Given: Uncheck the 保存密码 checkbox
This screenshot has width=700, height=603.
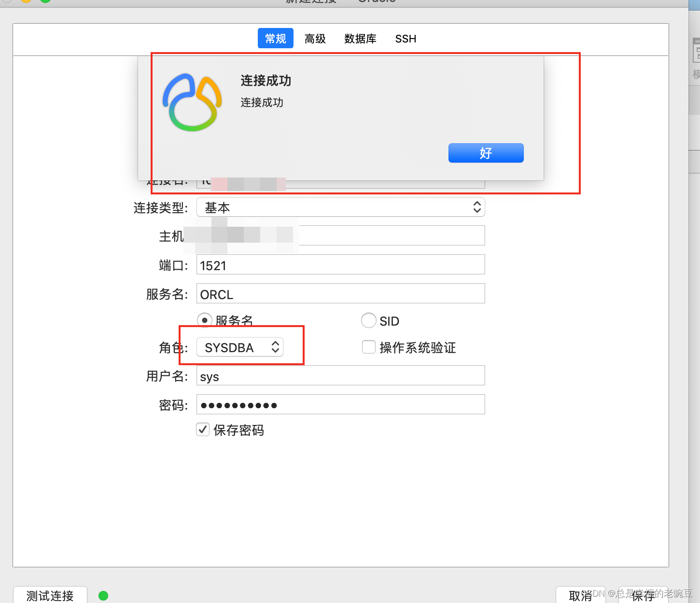Looking at the screenshot, I should tap(202, 429).
